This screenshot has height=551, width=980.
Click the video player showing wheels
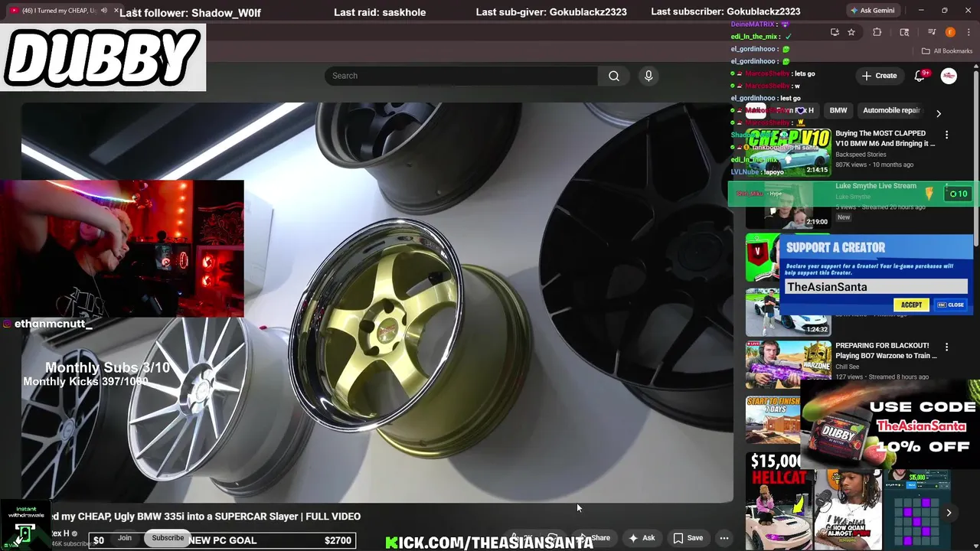[377, 302]
